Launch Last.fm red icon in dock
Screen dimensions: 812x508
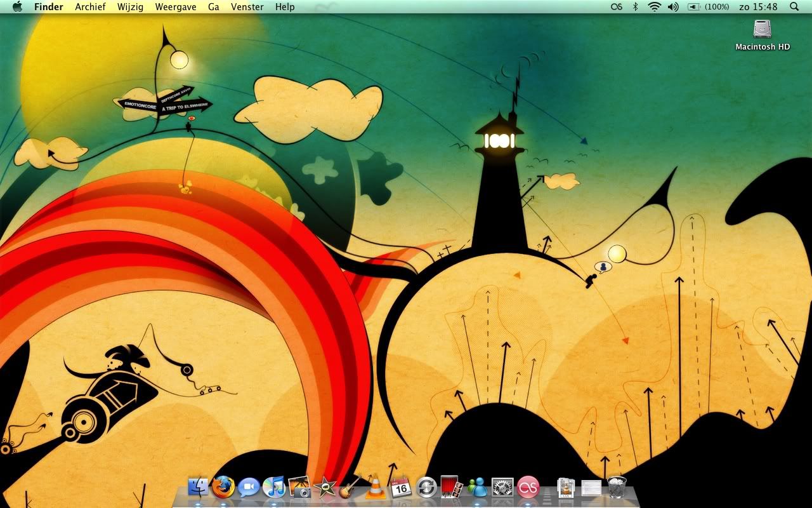coord(528,487)
